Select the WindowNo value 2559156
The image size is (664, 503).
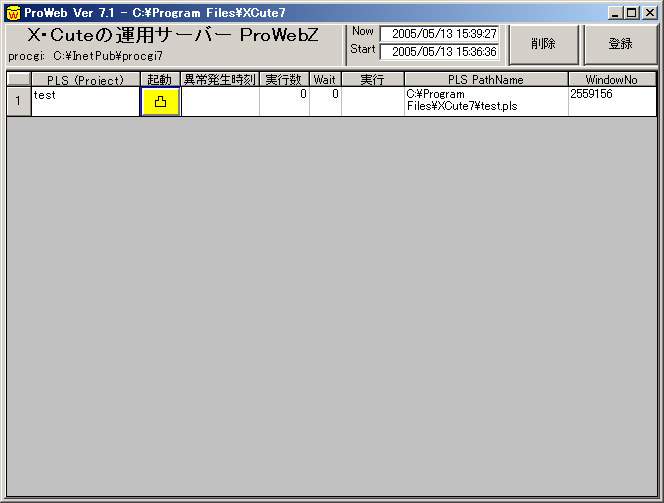tap(612, 101)
